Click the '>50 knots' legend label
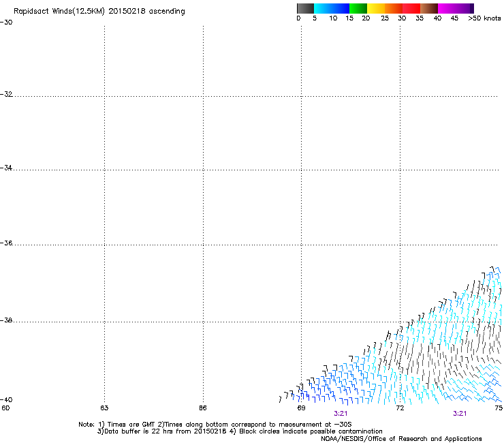This screenshot has height=443, width=504. click(484, 18)
